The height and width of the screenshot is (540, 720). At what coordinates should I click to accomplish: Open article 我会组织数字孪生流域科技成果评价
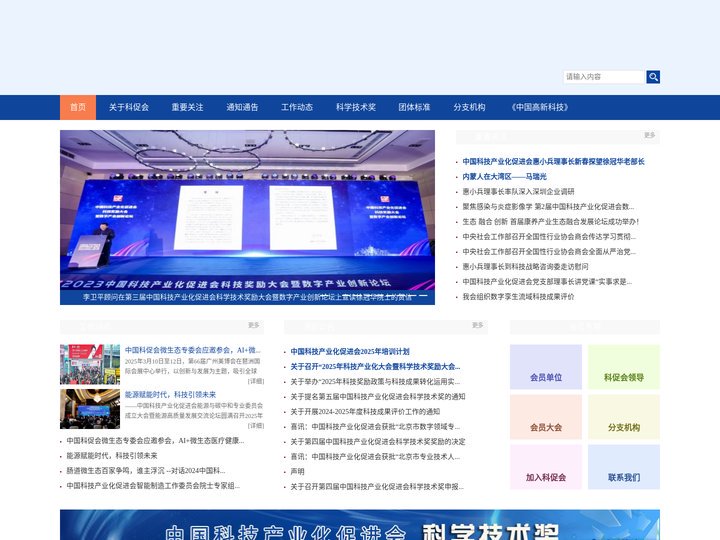point(518,297)
